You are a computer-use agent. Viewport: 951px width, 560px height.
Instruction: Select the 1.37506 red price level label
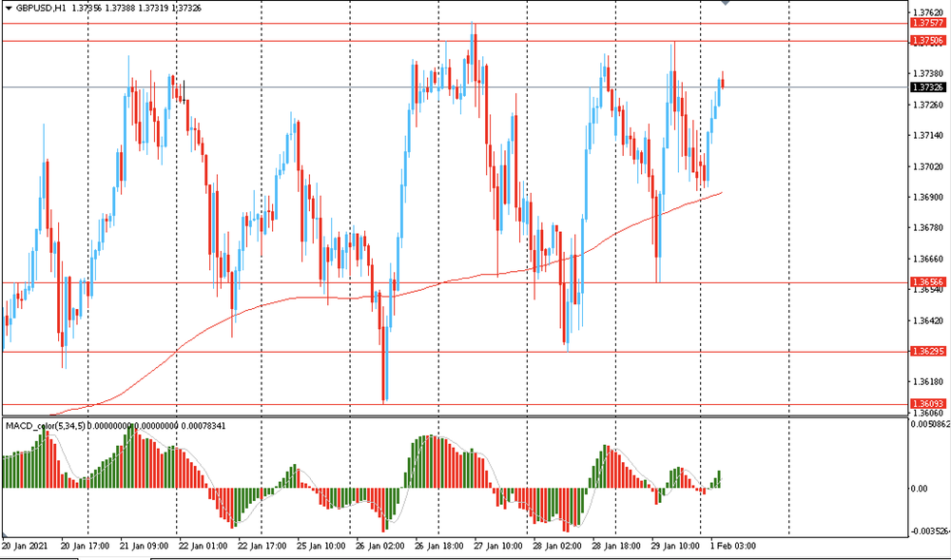(x=926, y=41)
